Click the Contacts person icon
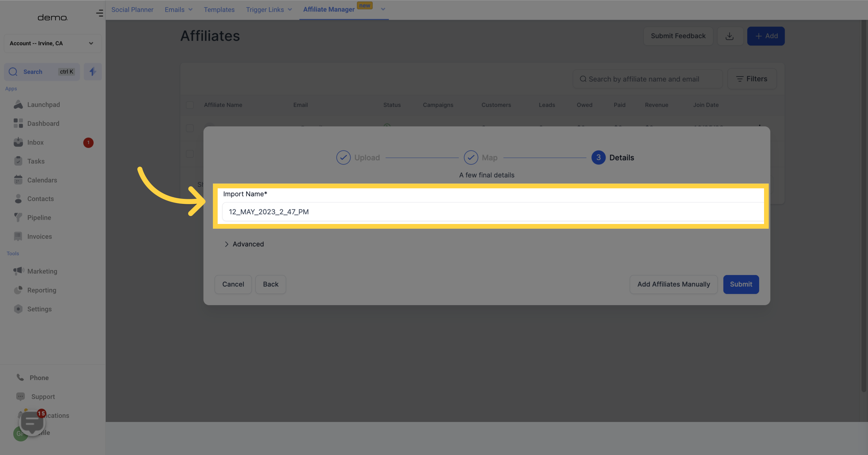868x455 pixels. click(18, 199)
